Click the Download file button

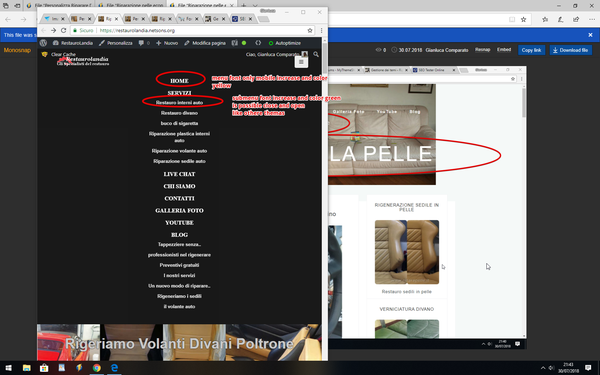[571, 50]
